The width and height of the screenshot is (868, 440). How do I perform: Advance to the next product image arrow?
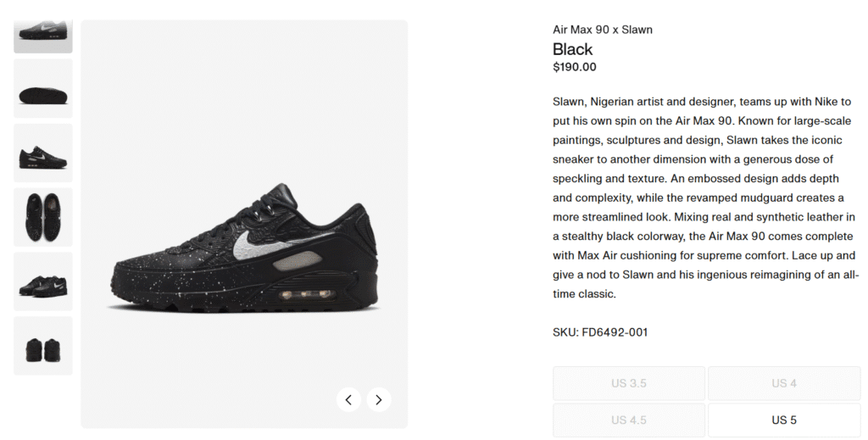[379, 399]
